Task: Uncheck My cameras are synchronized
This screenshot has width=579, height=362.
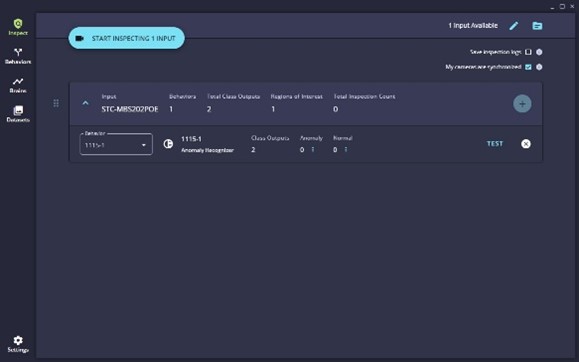Action: pos(528,67)
